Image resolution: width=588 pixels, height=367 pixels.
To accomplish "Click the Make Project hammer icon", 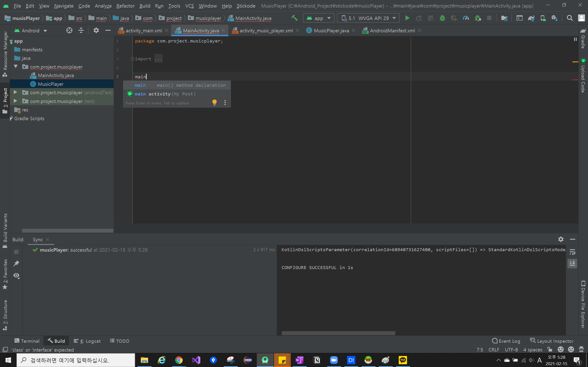I will (294, 18).
